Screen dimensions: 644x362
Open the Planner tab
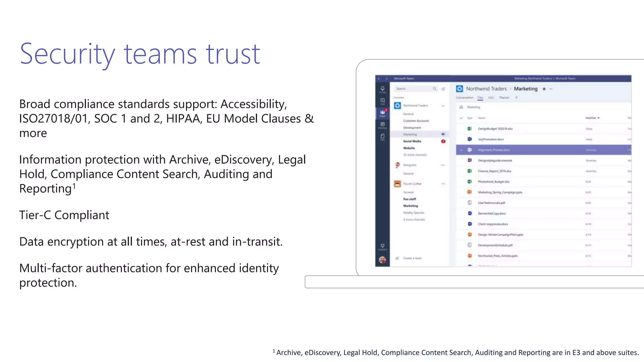504,98
